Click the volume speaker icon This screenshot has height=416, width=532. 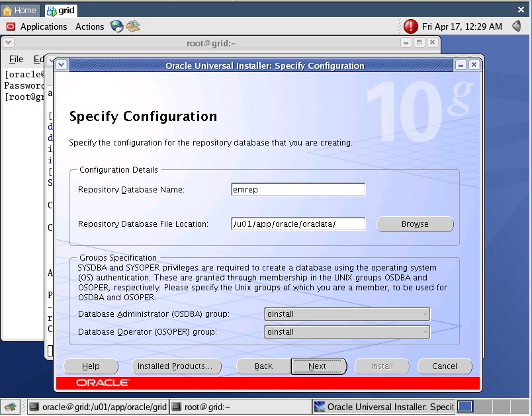tap(515, 26)
